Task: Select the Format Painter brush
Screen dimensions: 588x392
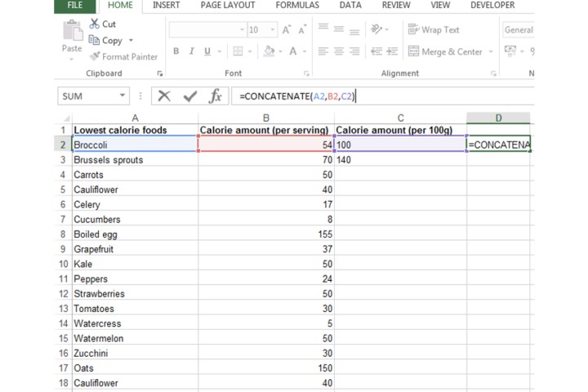Action: pos(95,56)
